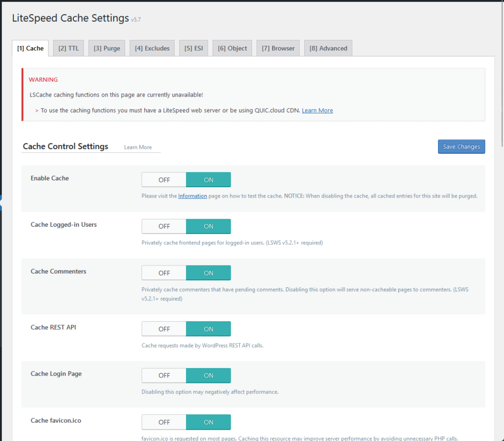Image resolution: width=504 pixels, height=441 pixels.
Task: Open Learn More link in warning box
Action: coord(317,110)
